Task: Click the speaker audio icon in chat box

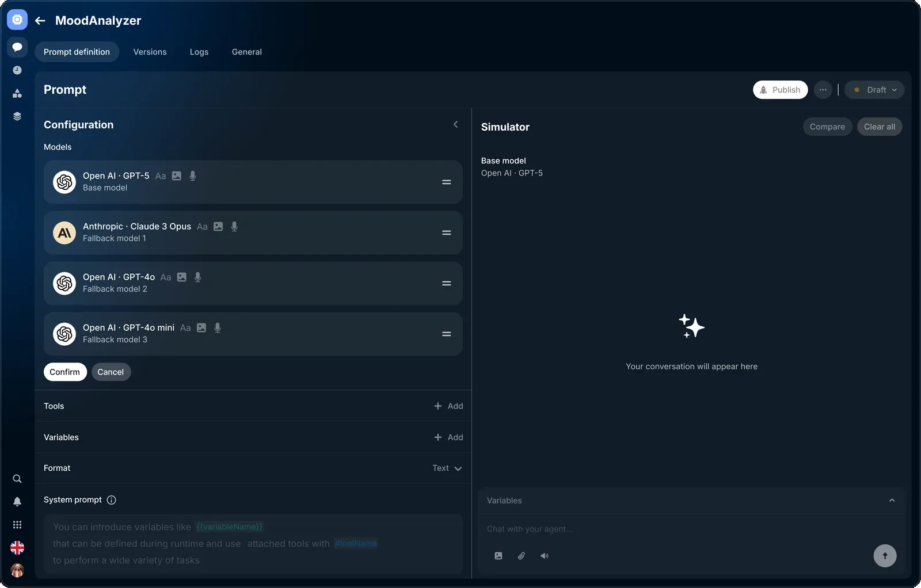Action: 545,556
